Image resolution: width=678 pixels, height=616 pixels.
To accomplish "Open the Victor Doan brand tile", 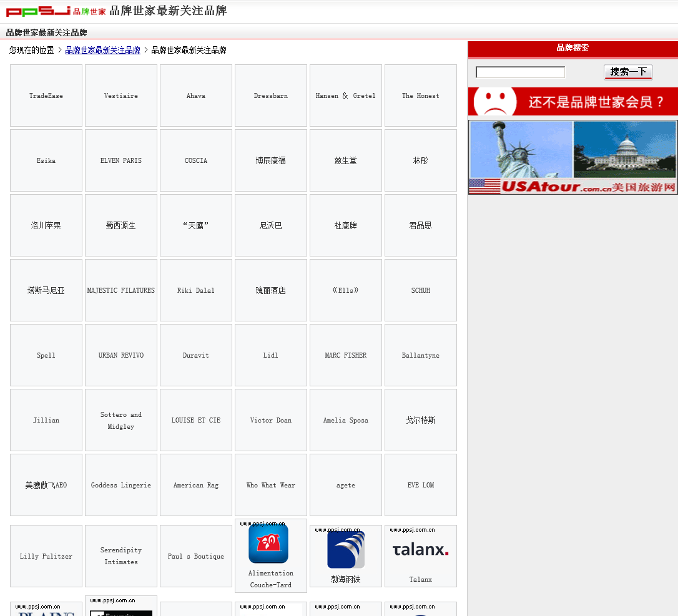I will (x=271, y=420).
